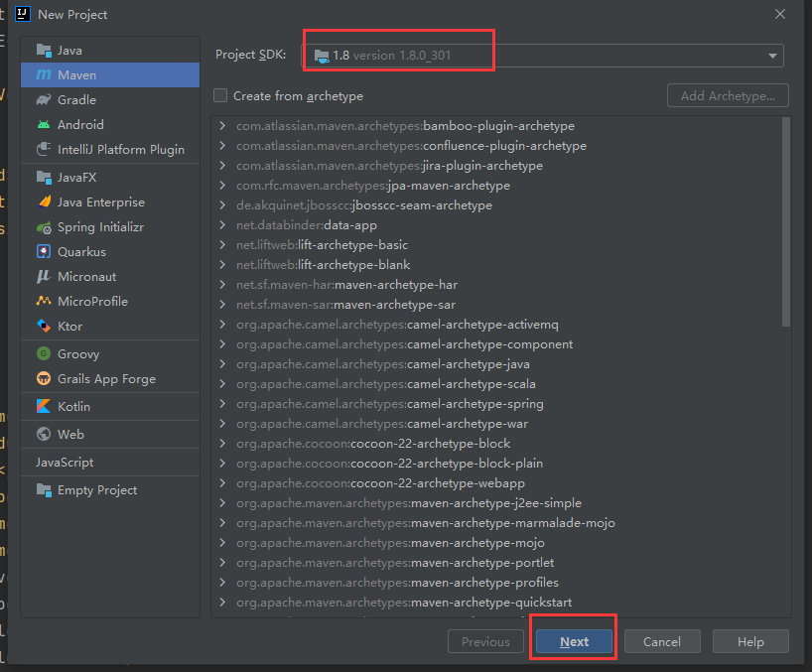The height and width of the screenshot is (672, 812).
Task: Expand lift-archetype-basic node
Action: (x=222, y=244)
